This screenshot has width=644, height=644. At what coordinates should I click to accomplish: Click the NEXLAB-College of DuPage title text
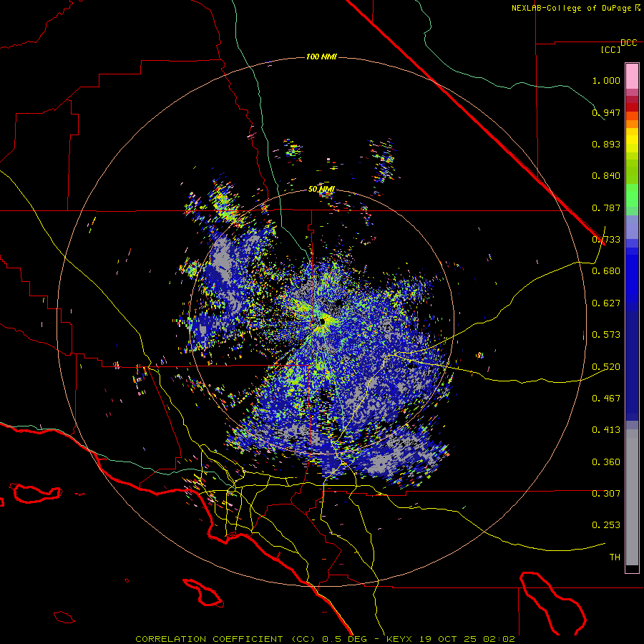point(571,8)
